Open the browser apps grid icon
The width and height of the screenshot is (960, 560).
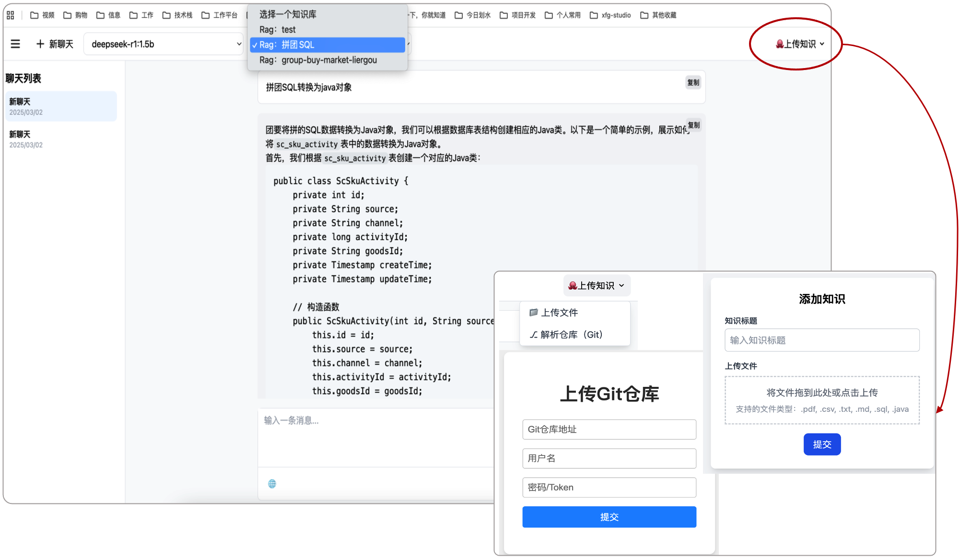tap(11, 15)
